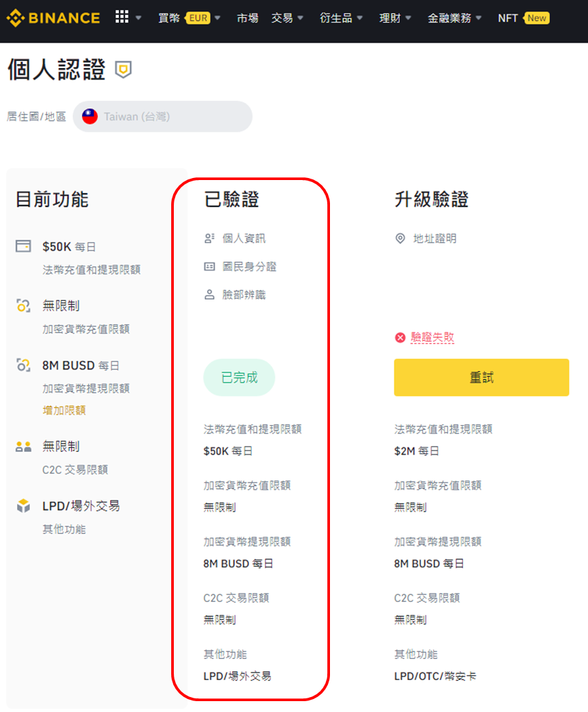
Task: Open the 市場 menu item
Action: coord(248,18)
